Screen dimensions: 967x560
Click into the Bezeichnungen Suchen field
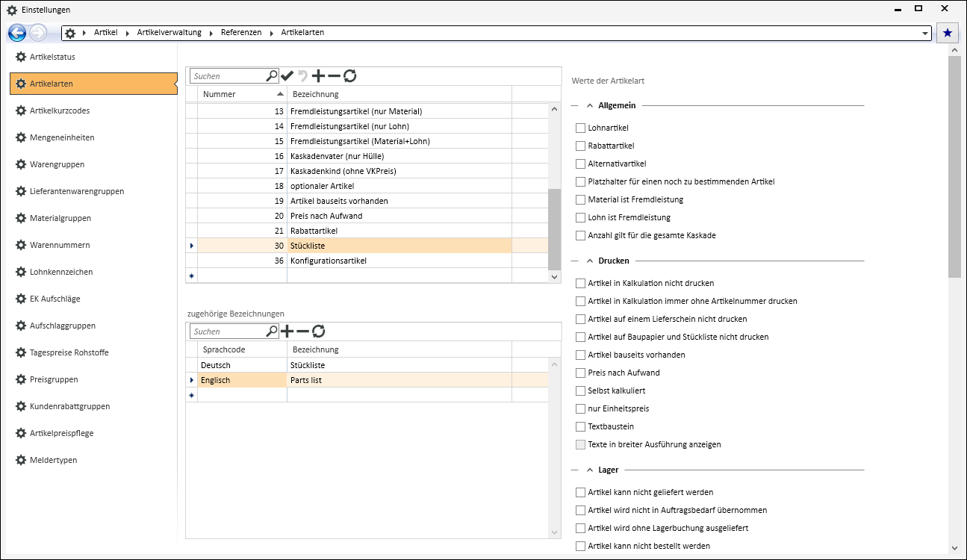coord(228,331)
